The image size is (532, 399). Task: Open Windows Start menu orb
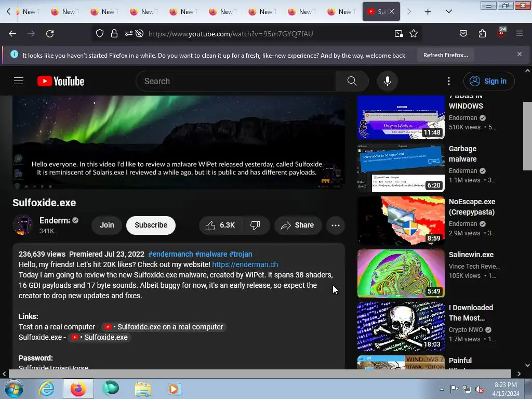click(x=14, y=389)
